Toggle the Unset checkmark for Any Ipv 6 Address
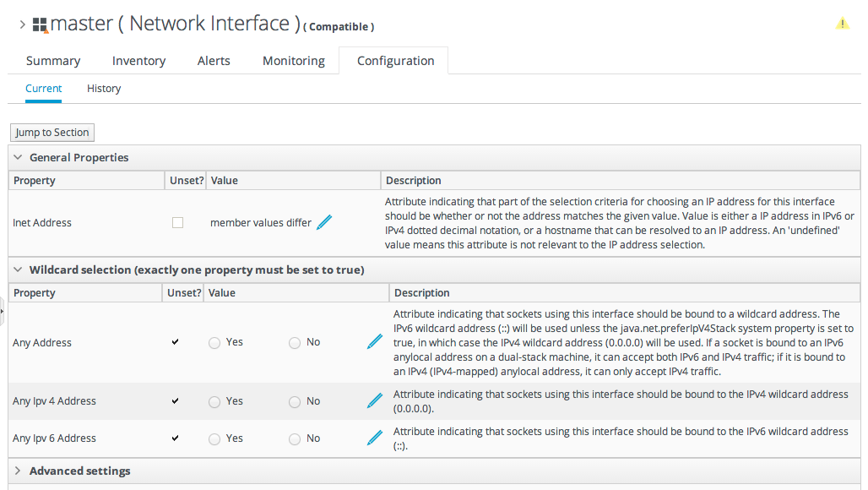The width and height of the screenshot is (868, 490). pos(176,438)
